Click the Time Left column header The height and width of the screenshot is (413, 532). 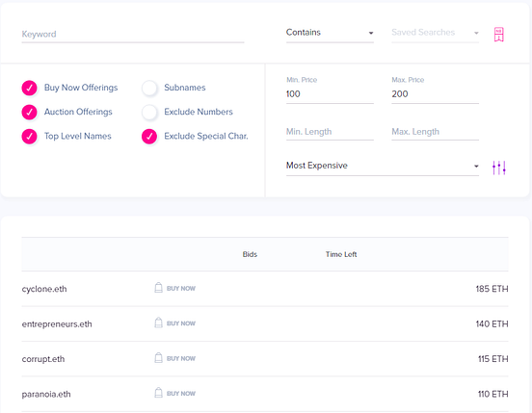coord(341,254)
